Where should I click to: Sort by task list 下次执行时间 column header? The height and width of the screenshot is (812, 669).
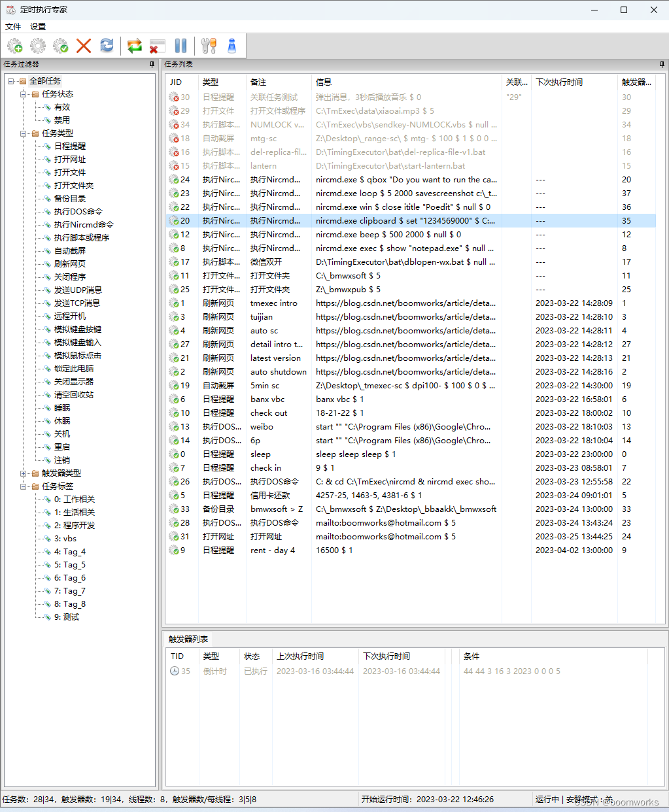pyautogui.click(x=574, y=82)
